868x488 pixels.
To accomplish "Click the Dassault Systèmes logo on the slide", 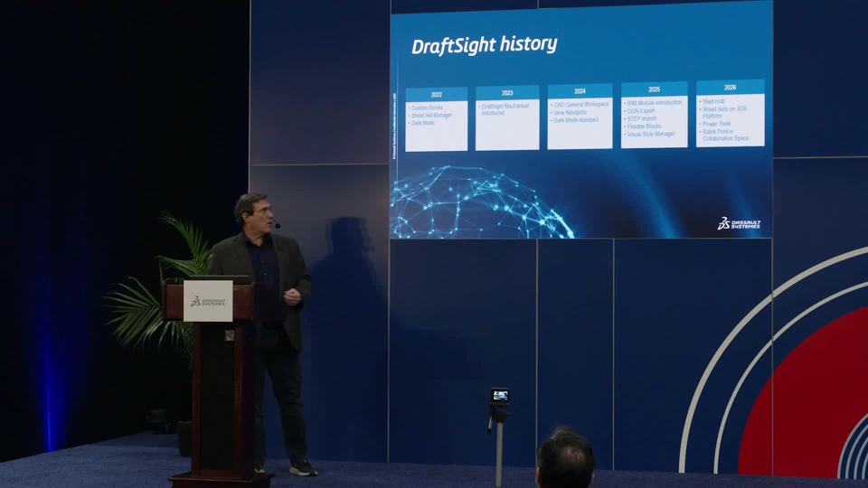I will pyautogui.click(x=739, y=223).
